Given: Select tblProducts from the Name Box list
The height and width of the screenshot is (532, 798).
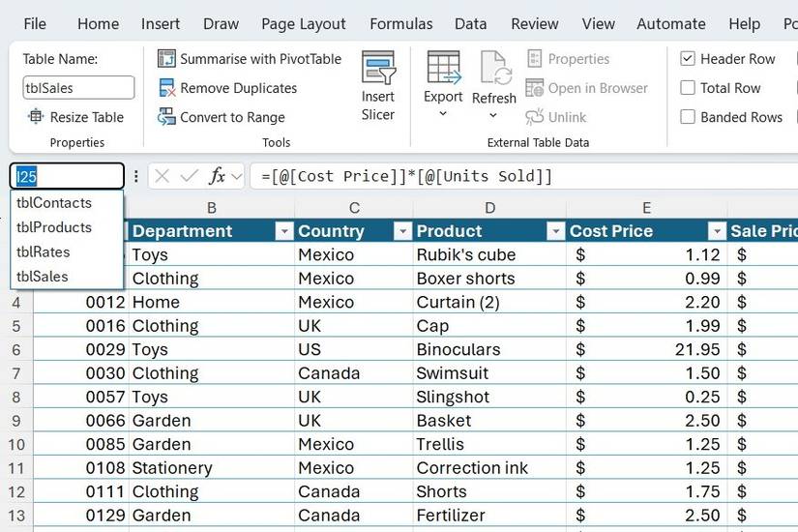Looking at the screenshot, I should pos(67,227).
